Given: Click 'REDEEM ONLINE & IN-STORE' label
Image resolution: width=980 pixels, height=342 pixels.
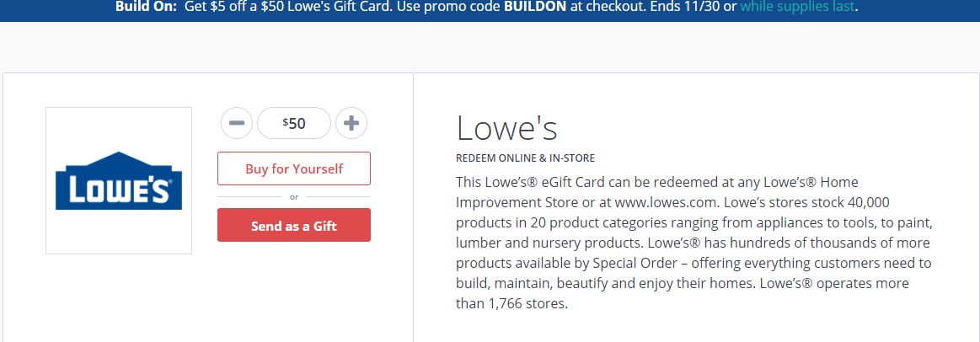Looking at the screenshot, I should click(526, 158).
